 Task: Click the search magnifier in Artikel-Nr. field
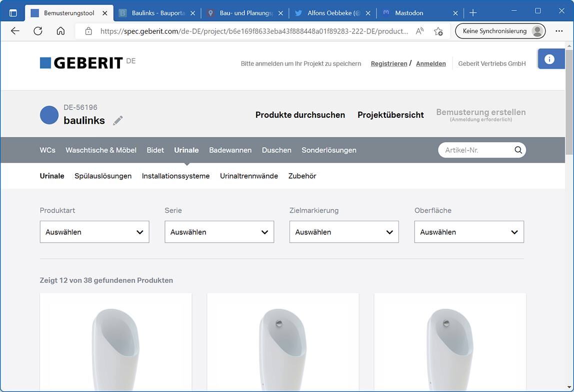pyautogui.click(x=518, y=150)
